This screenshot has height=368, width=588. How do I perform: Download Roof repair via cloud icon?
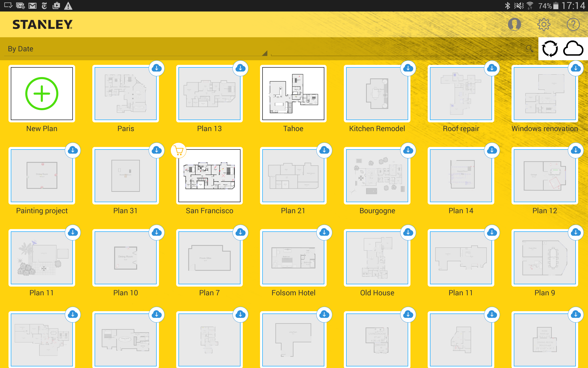[492, 68]
